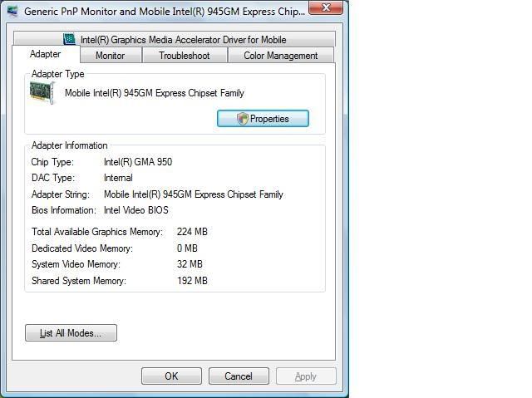Open the Troubleshoot tab
The width and height of the screenshot is (532, 398).
185,56
